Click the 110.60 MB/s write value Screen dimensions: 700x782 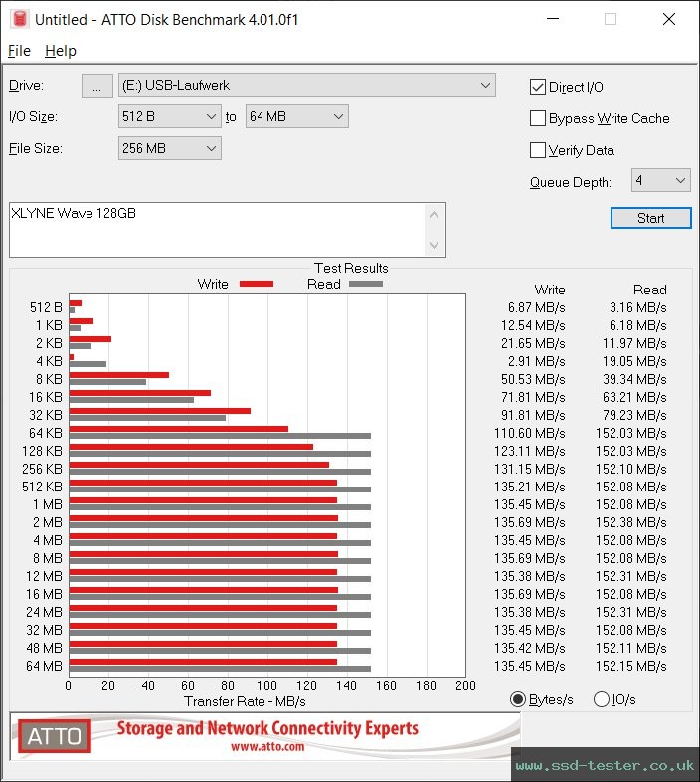[530, 433]
